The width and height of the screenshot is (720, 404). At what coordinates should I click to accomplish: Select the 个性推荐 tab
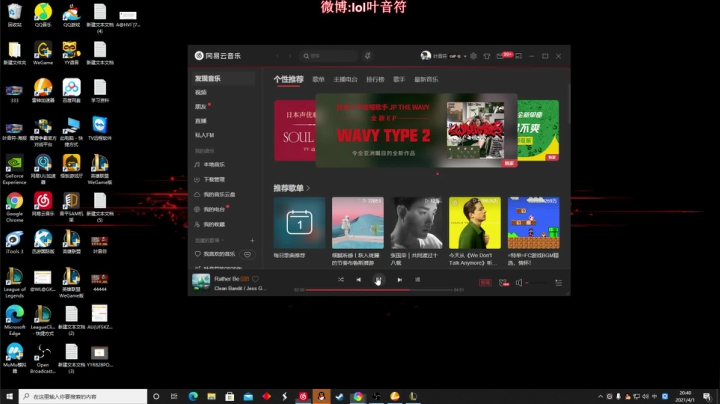[x=288, y=79]
